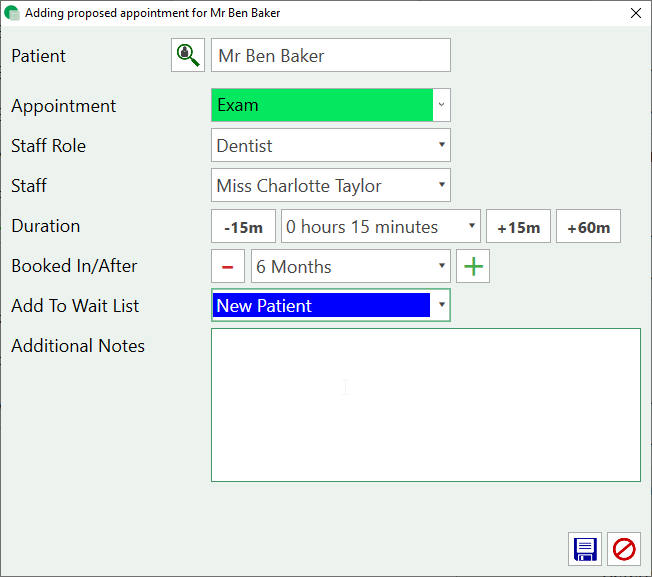
Task: Expand the Duration time dropdown
Action: (471, 226)
